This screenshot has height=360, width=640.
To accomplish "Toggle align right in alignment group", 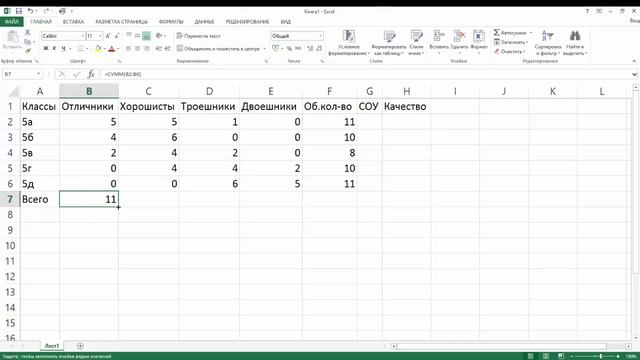I will [147, 49].
